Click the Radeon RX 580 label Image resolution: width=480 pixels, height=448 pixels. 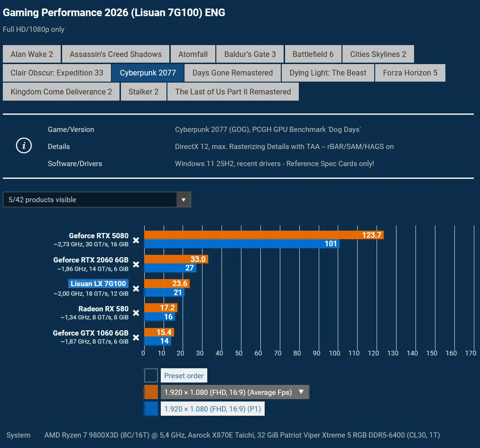click(x=103, y=308)
